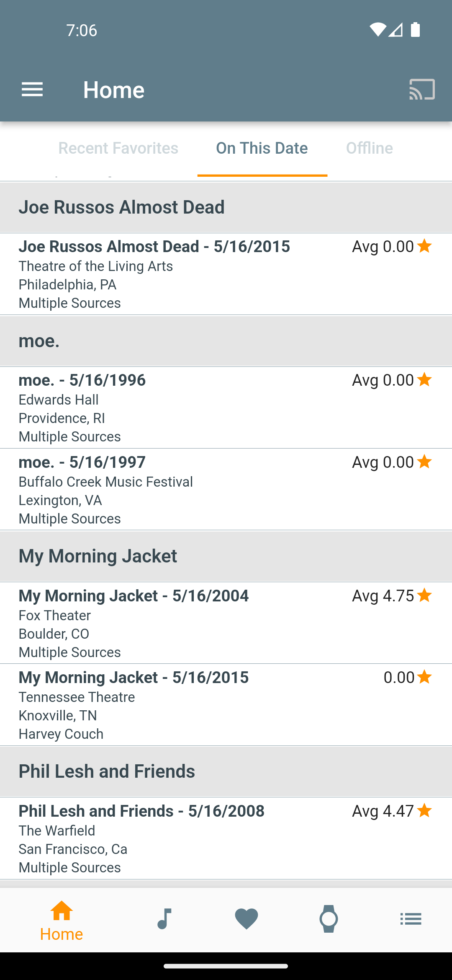Viewport: 452px width, 980px height.
Task: Switch to the Offline tab
Action: [370, 148]
